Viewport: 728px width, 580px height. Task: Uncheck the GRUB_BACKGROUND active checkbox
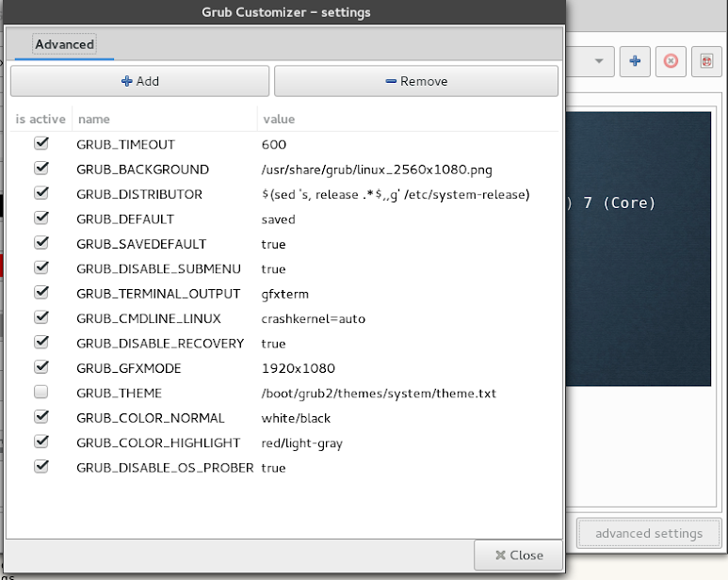[41, 168]
